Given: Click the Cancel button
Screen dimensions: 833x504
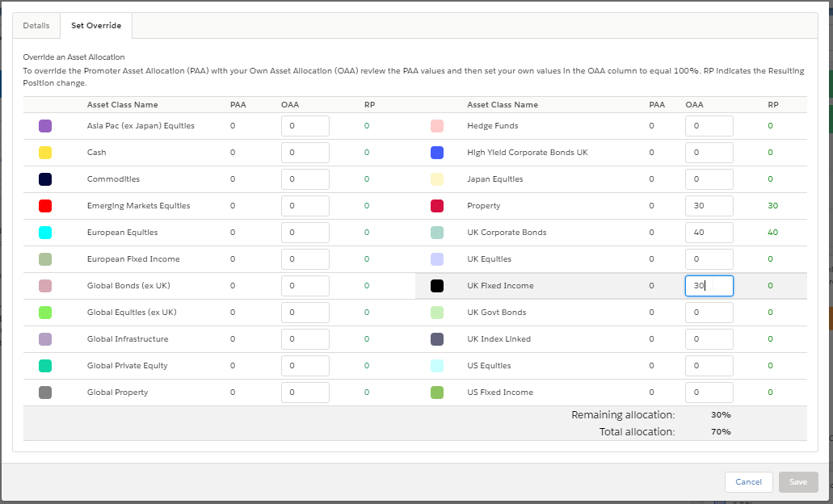Looking at the screenshot, I should [748, 481].
